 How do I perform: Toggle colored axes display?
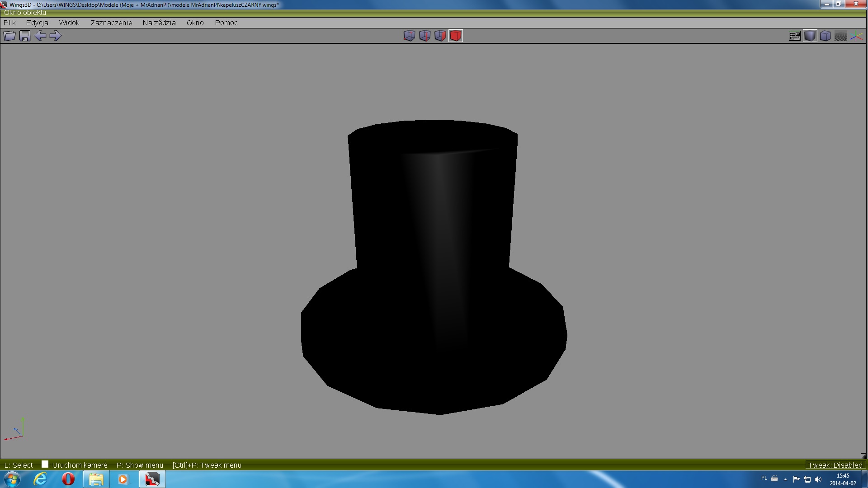856,36
